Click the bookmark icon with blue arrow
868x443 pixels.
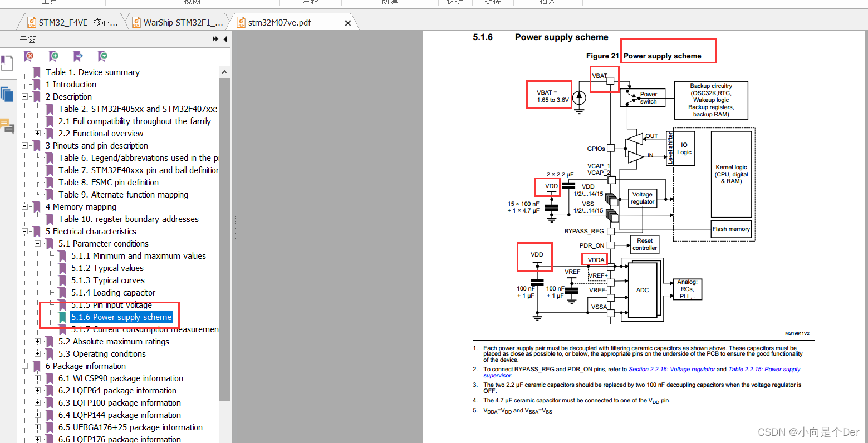coord(78,56)
